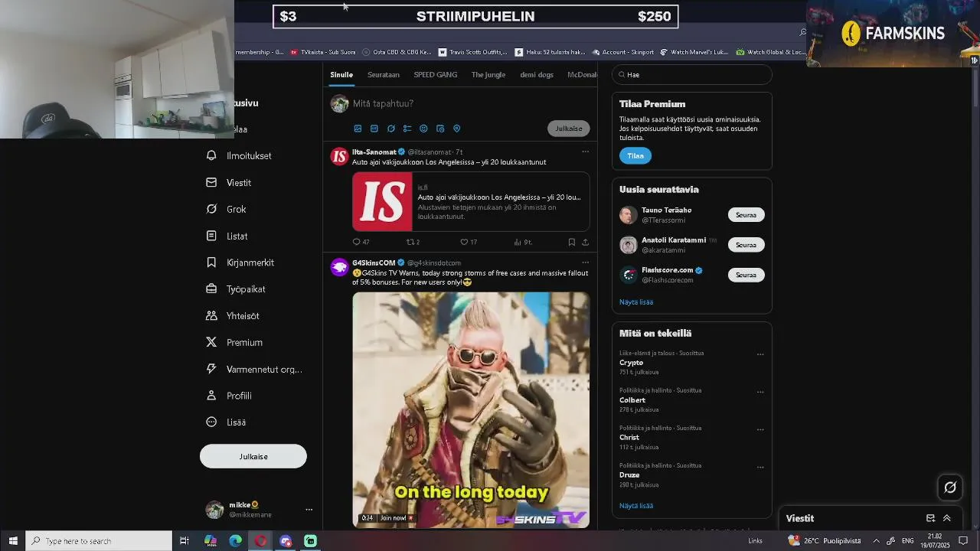Open account menu next to mikke
980x551 pixels.
pos(309,510)
